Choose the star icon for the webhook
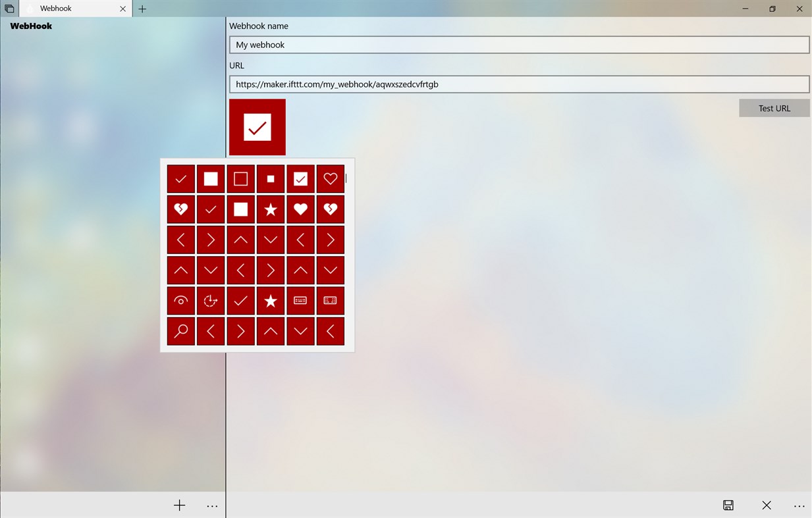Viewport: 812px width, 518px height. point(270,209)
